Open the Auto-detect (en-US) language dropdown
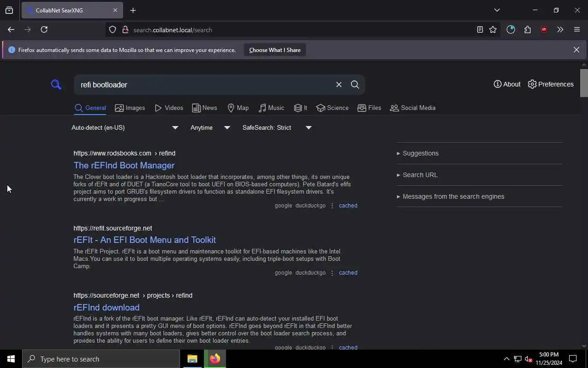Screen dimensions: 588x368 [125, 127]
